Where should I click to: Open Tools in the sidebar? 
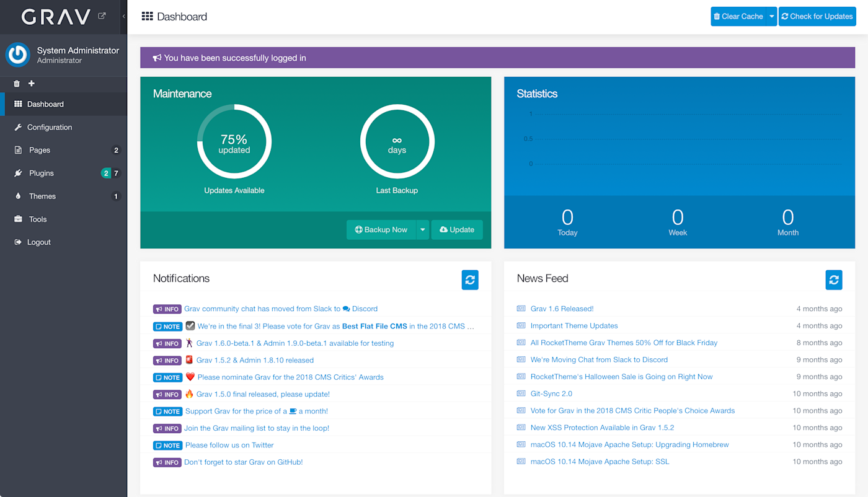pos(63,219)
